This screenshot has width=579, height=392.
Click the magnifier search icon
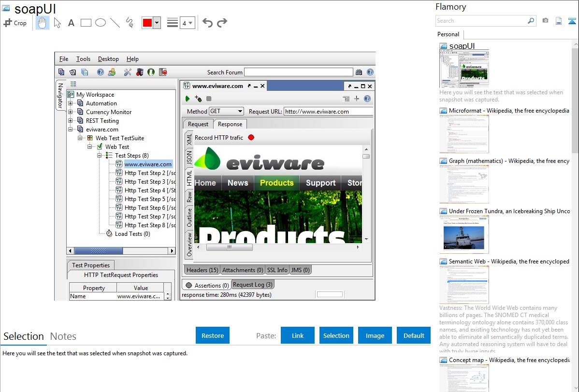click(531, 21)
